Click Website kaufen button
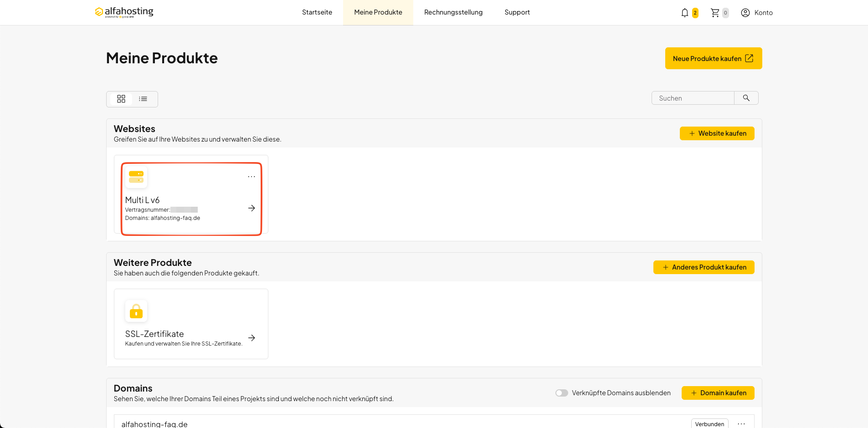The height and width of the screenshot is (428, 868). [x=717, y=133]
